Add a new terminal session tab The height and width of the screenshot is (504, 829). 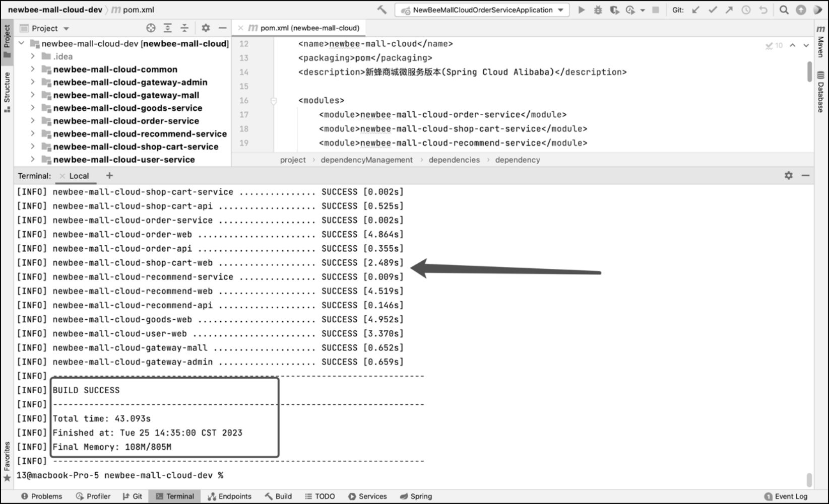click(x=109, y=175)
